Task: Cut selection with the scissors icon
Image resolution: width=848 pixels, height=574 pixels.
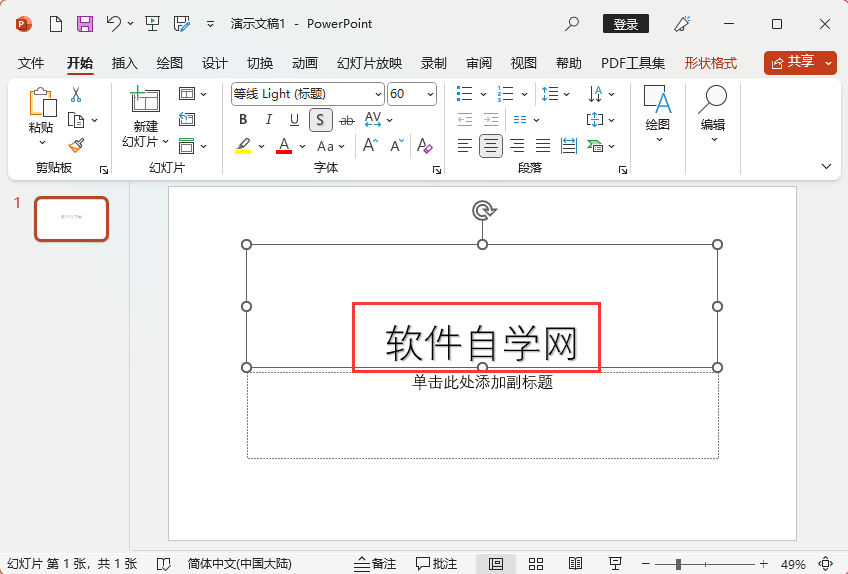Action: [x=76, y=95]
